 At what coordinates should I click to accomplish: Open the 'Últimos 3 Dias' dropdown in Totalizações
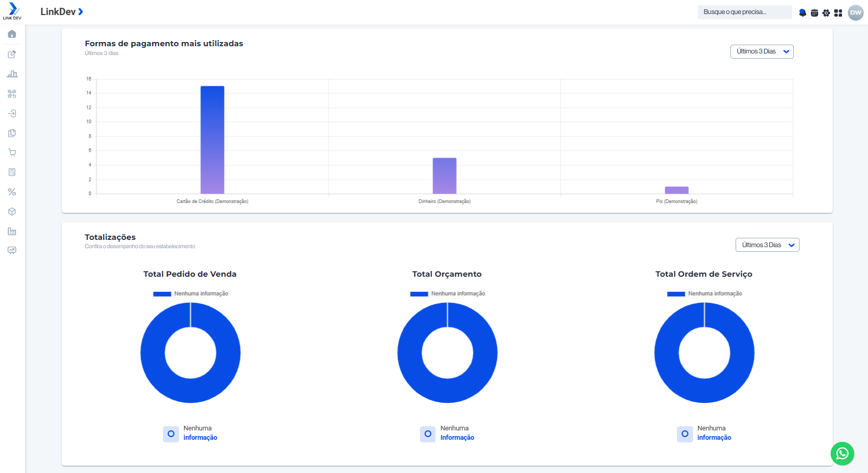pos(767,245)
